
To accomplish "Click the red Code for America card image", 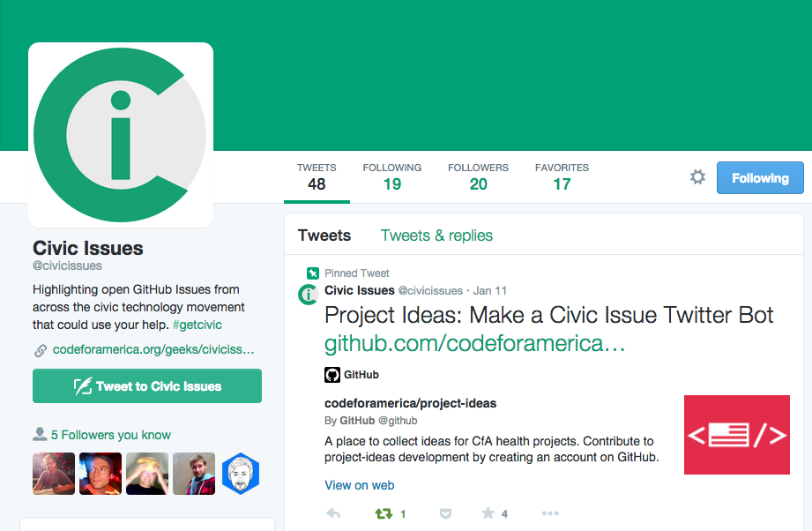I will (x=737, y=435).
